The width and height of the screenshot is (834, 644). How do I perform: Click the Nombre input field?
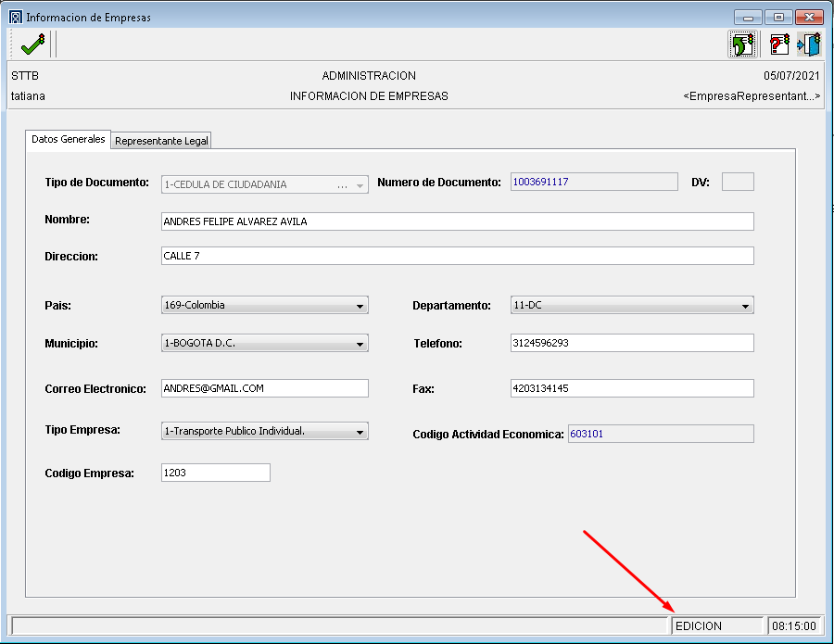(x=457, y=221)
